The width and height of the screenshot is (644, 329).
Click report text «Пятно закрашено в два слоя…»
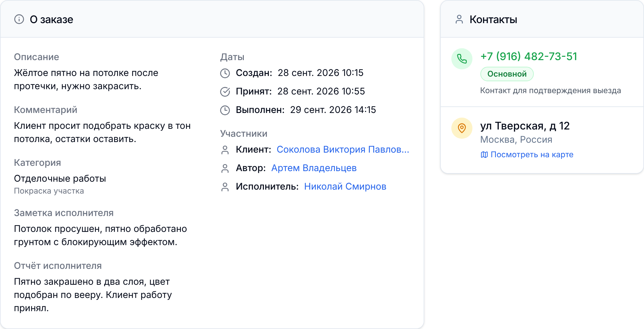click(x=93, y=295)
